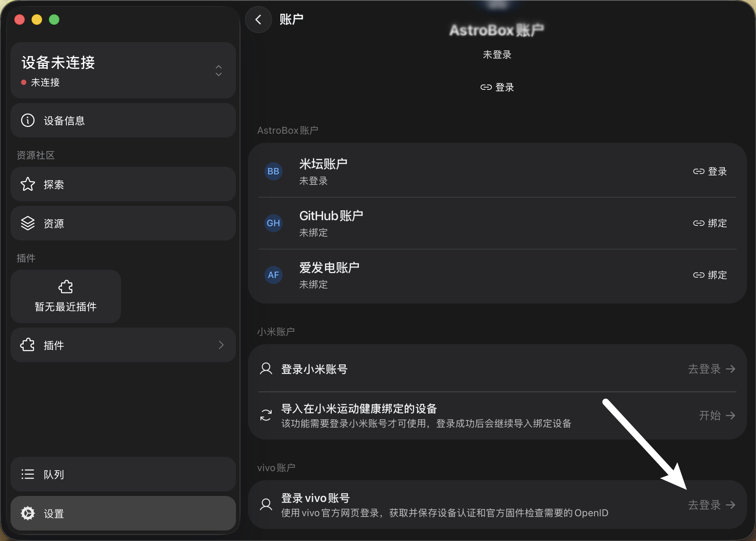The height and width of the screenshot is (541, 756).
Task: Click the AF avatar for 爱发电账户
Action: (x=274, y=275)
